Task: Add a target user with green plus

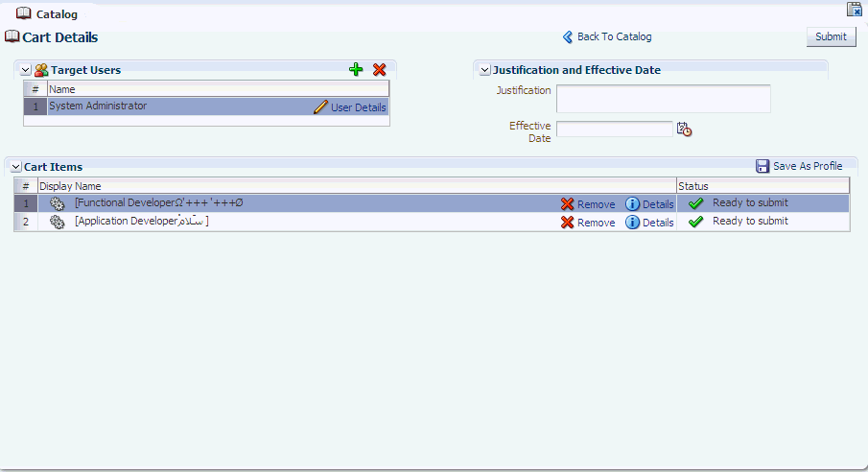Action: click(356, 69)
